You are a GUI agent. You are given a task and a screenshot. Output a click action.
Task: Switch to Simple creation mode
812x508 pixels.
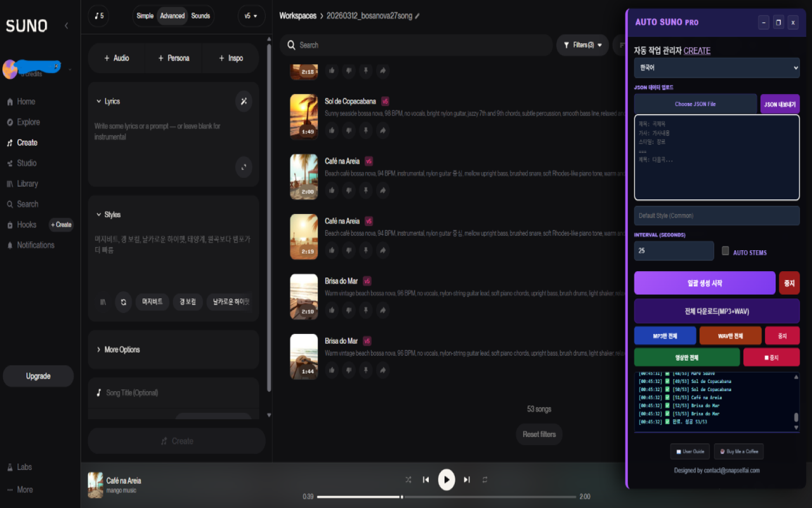(x=145, y=16)
